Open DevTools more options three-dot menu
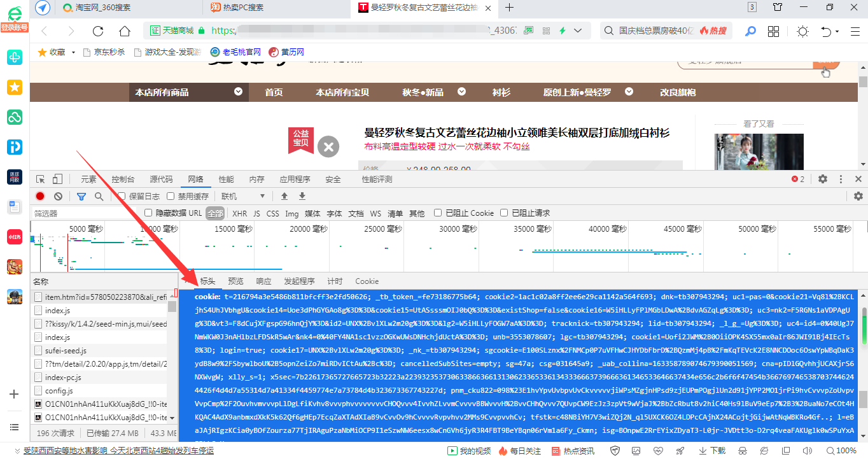This screenshot has width=868, height=459. pos(841,180)
